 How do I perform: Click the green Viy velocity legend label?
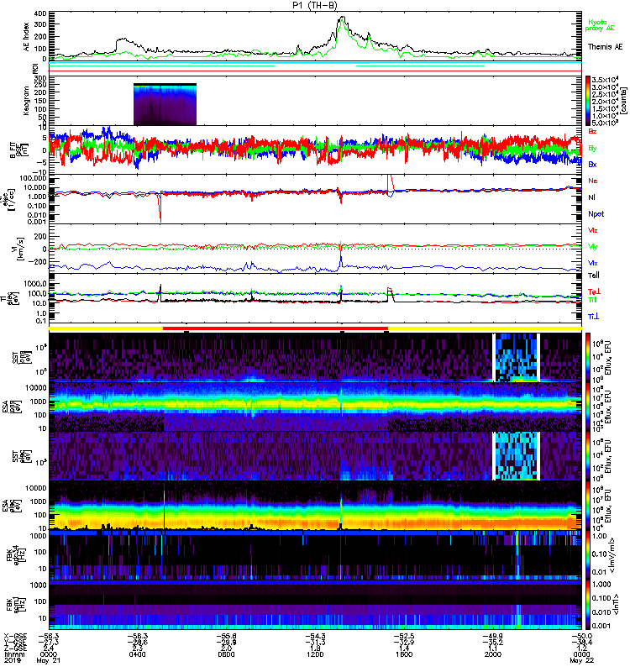coord(592,247)
